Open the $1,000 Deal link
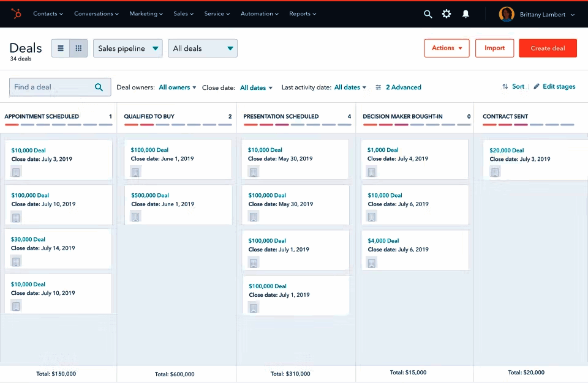588x383 pixels. pos(383,149)
